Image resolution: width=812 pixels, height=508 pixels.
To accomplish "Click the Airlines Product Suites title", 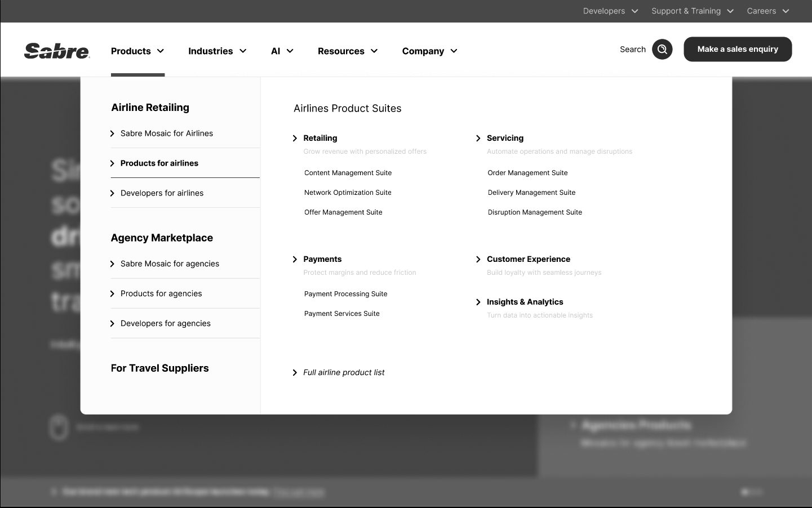I will tap(348, 108).
